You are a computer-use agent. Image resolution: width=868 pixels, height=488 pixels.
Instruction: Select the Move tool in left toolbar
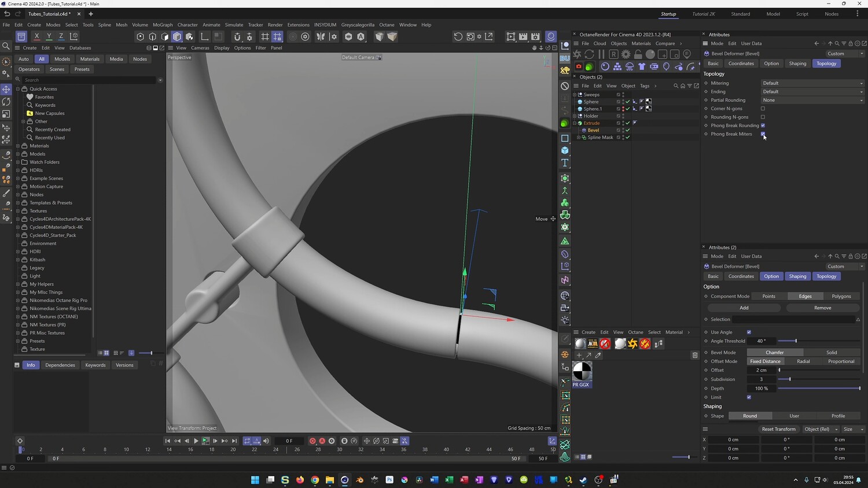[x=6, y=89]
